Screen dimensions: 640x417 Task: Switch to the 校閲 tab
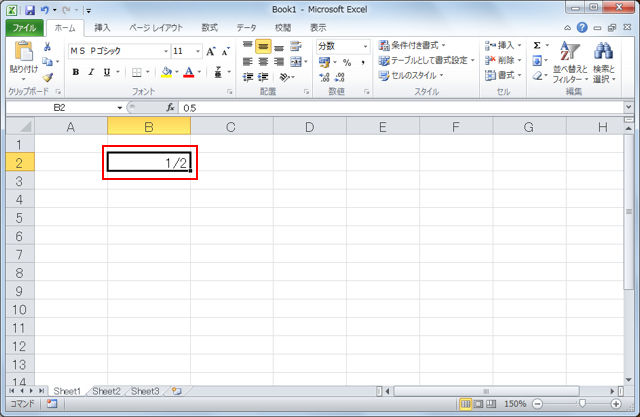[x=283, y=28]
